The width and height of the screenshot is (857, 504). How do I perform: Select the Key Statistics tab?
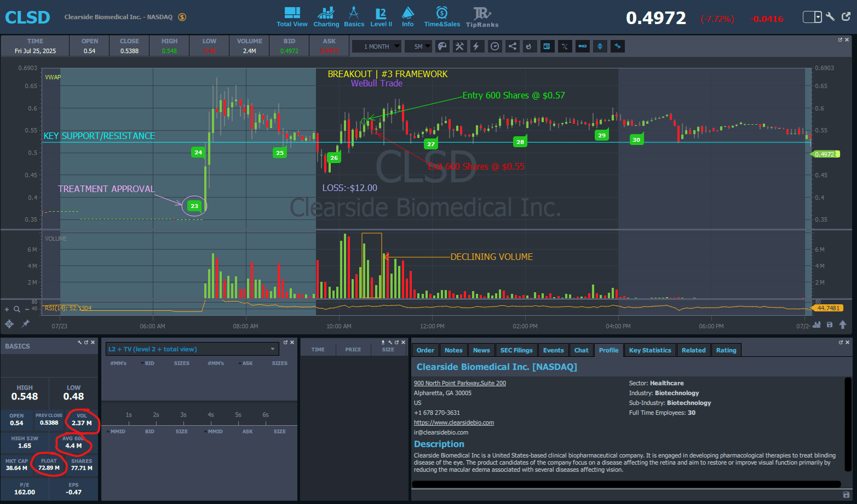(x=649, y=350)
